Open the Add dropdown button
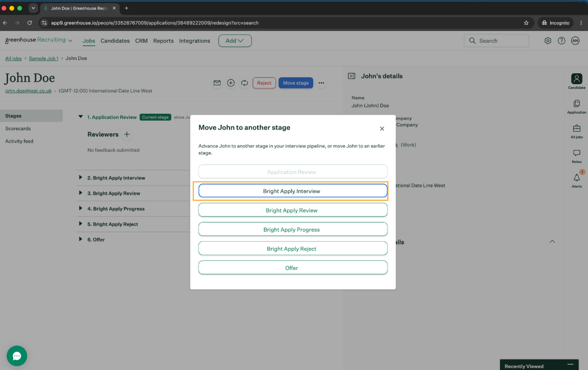Screen dimensions: 588x370 tap(235, 41)
